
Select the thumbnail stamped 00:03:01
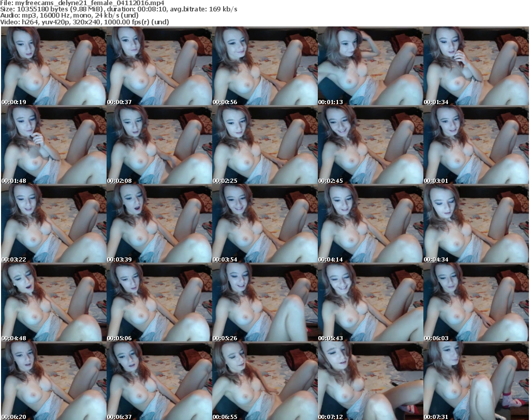(476, 144)
